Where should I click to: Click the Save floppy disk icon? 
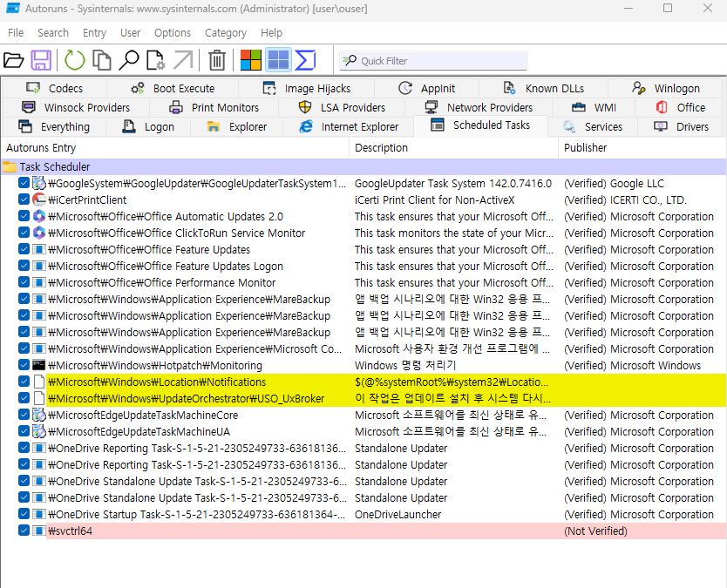pos(41,60)
